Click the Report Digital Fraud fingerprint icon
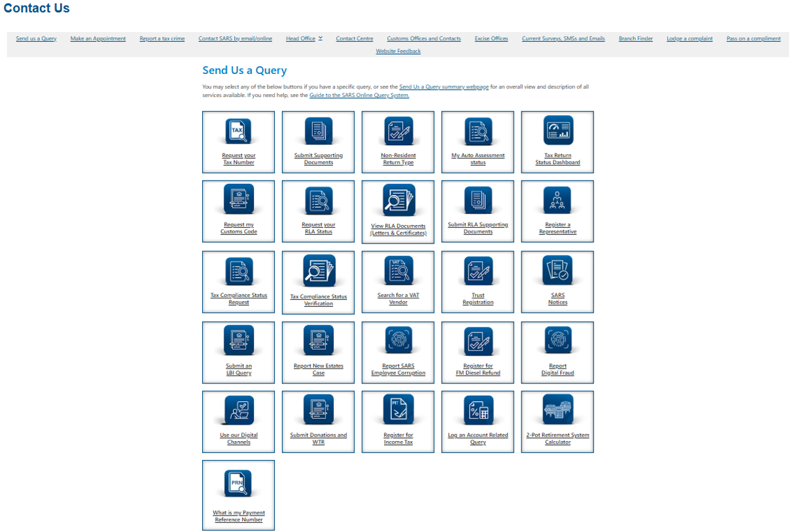 coord(558,341)
